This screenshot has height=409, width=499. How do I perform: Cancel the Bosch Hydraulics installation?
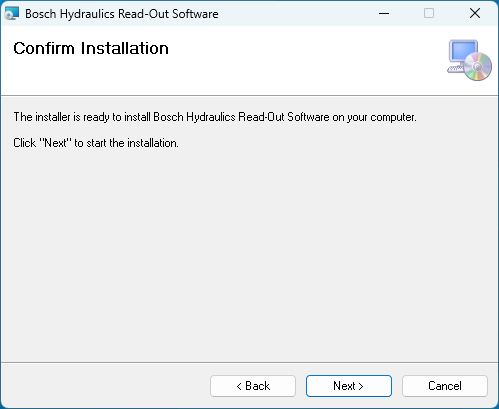pyautogui.click(x=445, y=386)
